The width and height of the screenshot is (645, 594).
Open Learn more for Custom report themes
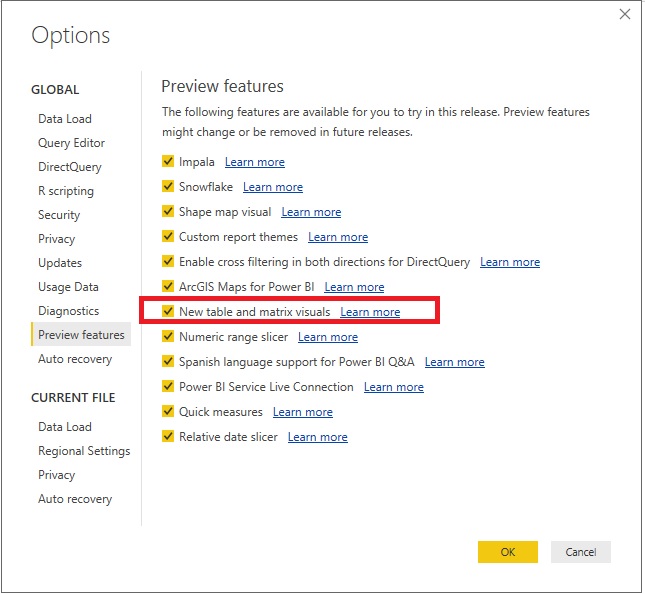pyautogui.click(x=338, y=237)
